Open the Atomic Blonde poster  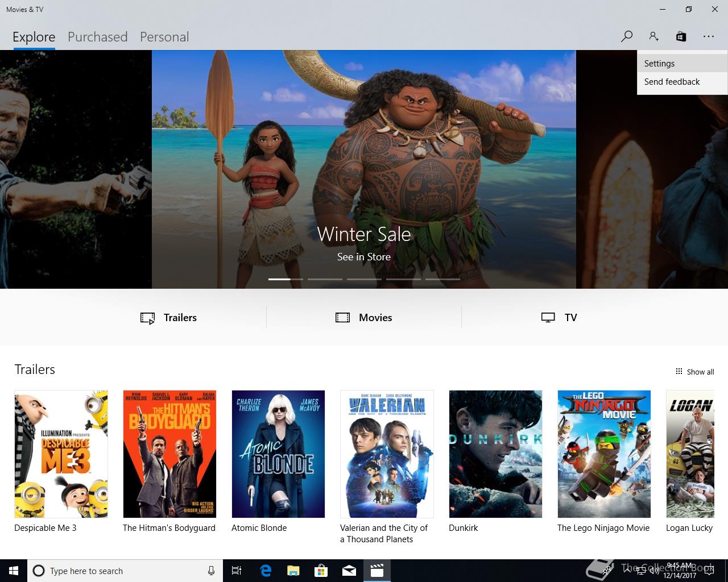pyautogui.click(x=278, y=454)
